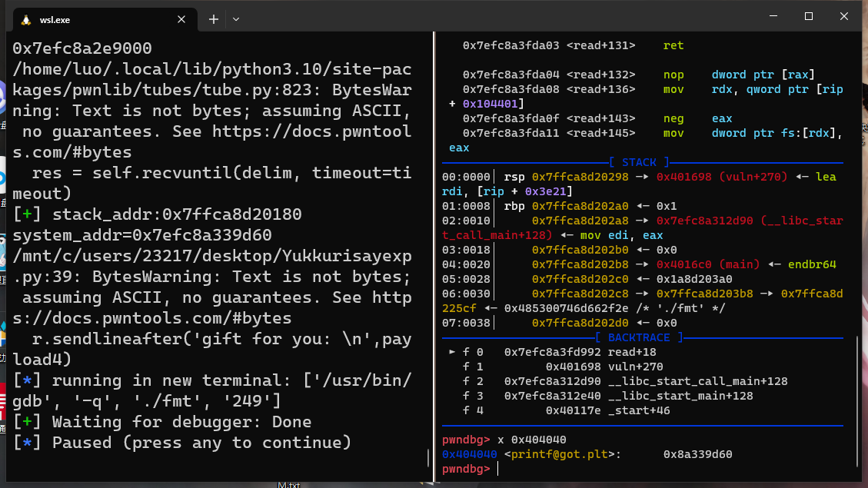Click the 'x 0x404040' command text
This screenshot has height=488, width=868.
tap(531, 440)
